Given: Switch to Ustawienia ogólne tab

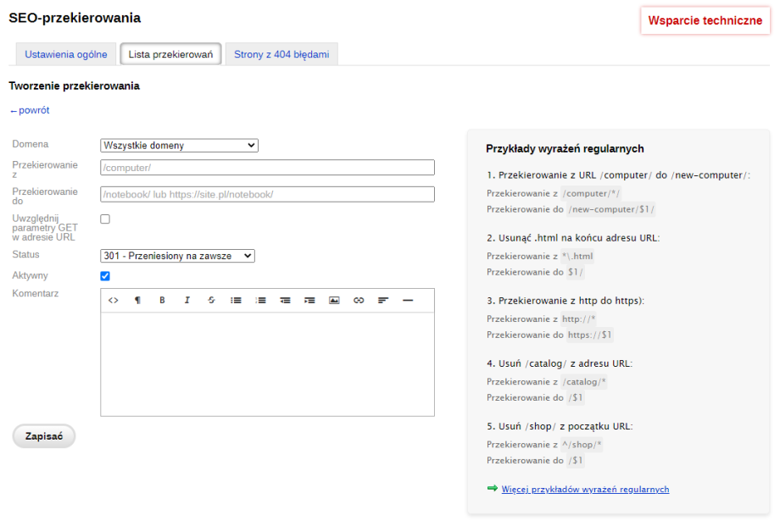Looking at the screenshot, I should pyautogui.click(x=66, y=54).
